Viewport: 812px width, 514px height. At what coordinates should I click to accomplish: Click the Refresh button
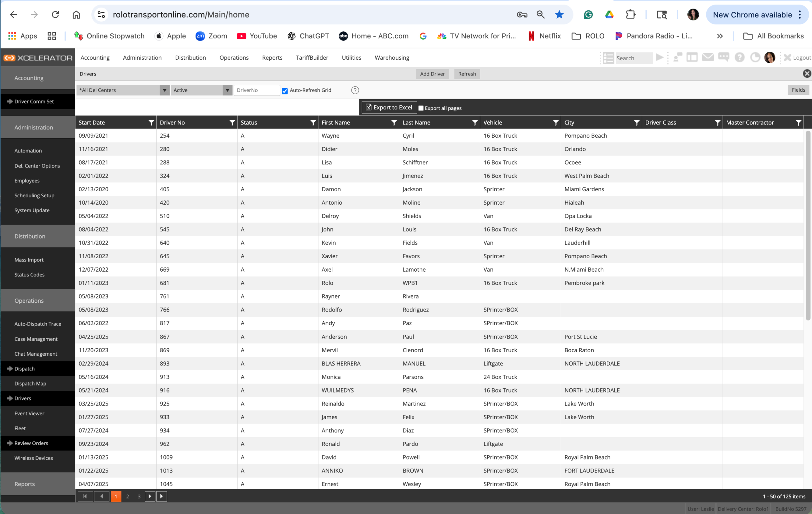467,74
